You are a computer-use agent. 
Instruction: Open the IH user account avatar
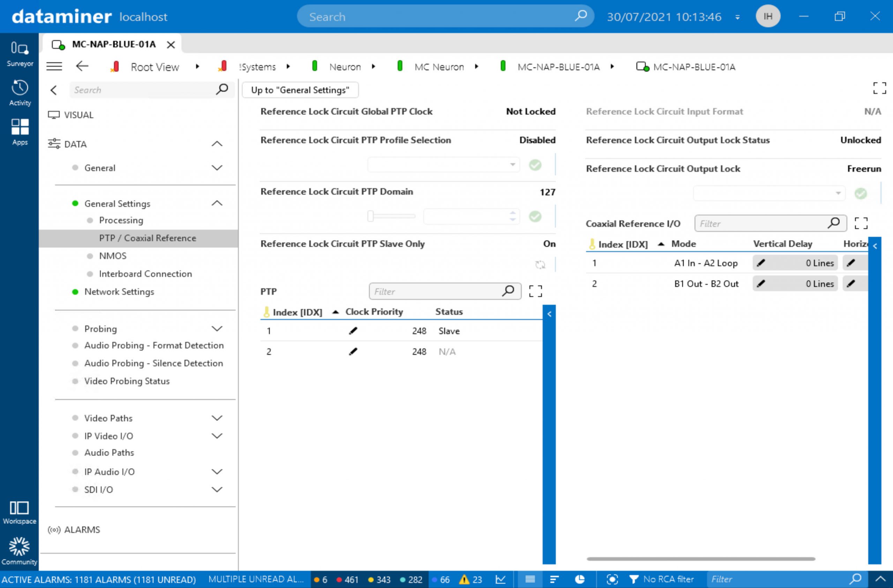coord(768,16)
